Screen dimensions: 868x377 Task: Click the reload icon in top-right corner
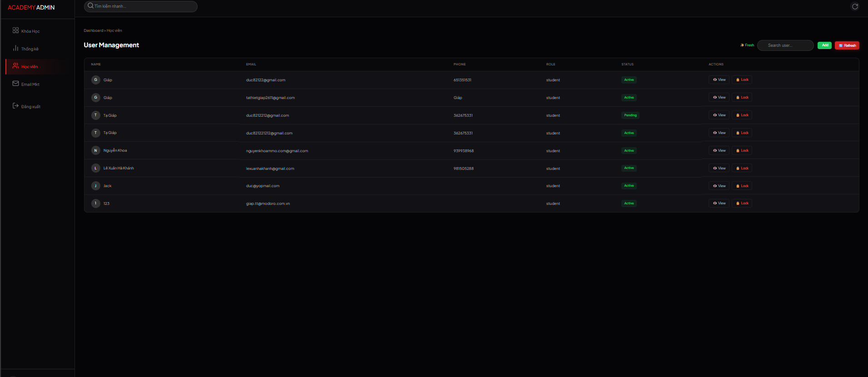click(855, 6)
